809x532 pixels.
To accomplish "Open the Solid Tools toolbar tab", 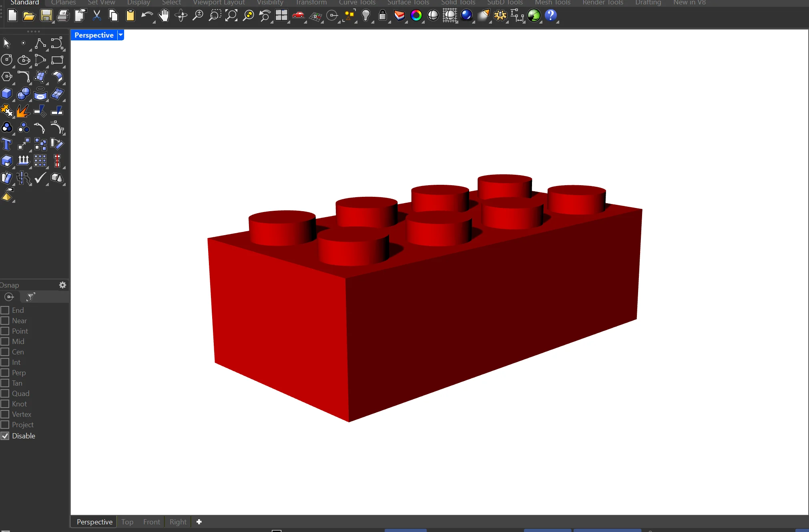I will pyautogui.click(x=458, y=3).
